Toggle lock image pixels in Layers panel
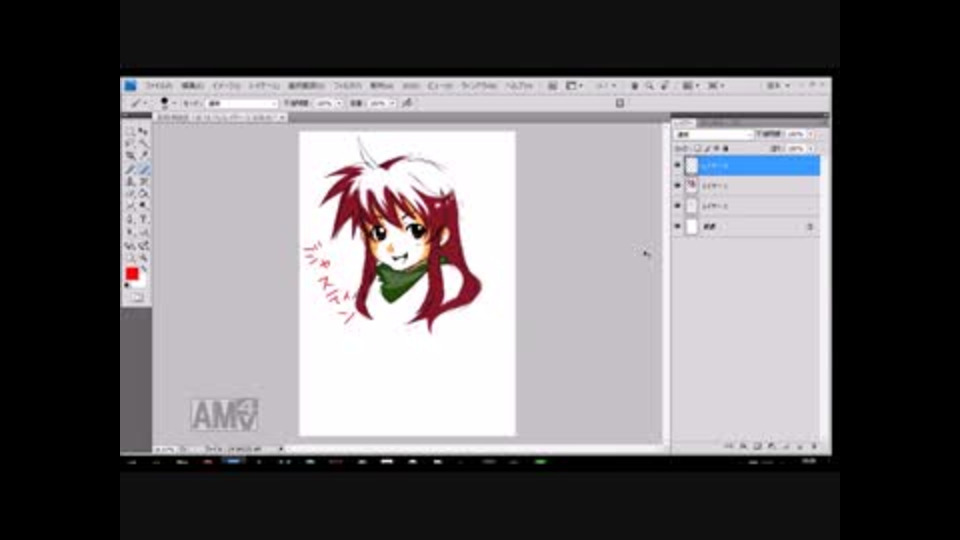Image resolution: width=960 pixels, height=540 pixels. (x=707, y=149)
